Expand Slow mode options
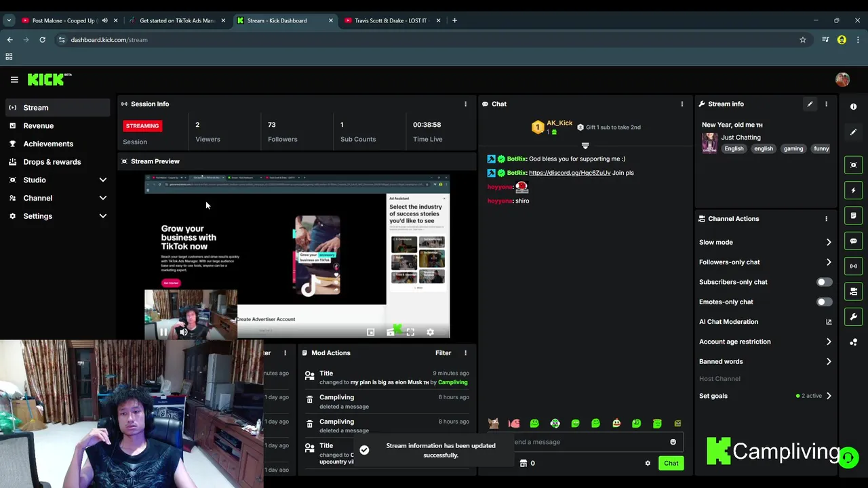 (765, 242)
